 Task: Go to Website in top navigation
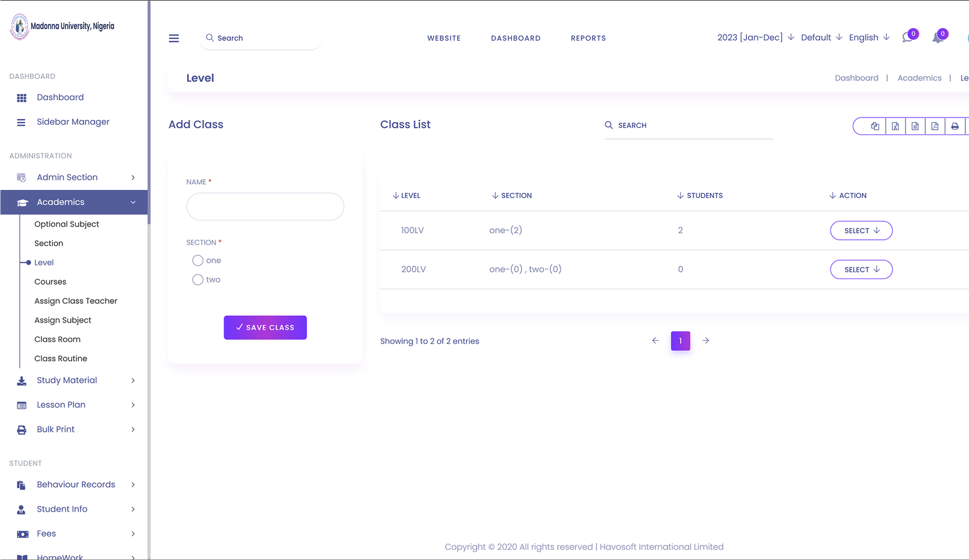click(444, 38)
